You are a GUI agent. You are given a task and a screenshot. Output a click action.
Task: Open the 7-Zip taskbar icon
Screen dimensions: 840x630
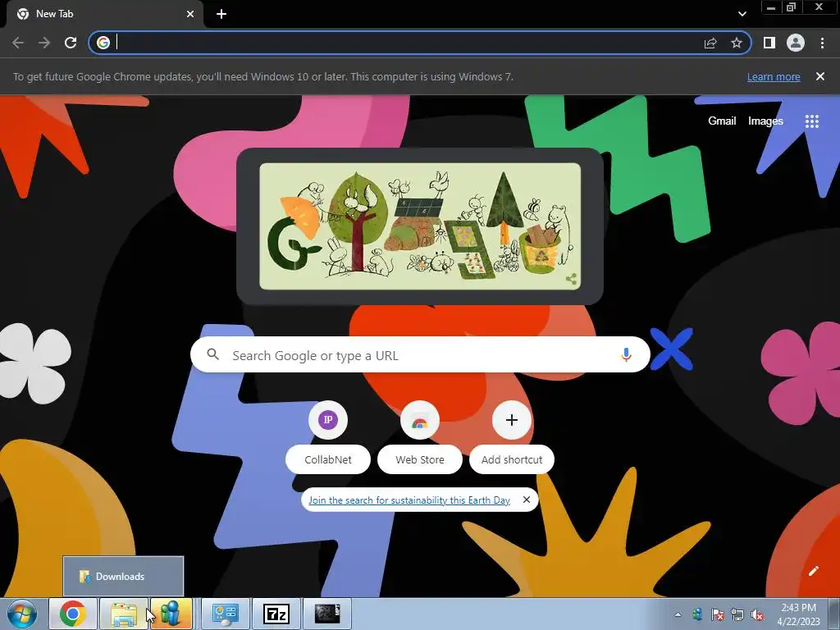276,614
